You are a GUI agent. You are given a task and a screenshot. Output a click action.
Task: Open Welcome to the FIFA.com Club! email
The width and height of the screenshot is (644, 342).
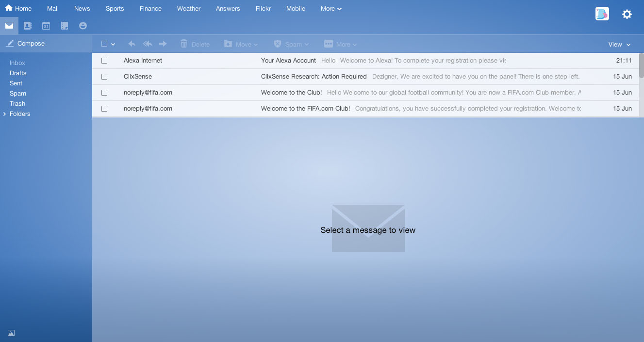(x=305, y=109)
